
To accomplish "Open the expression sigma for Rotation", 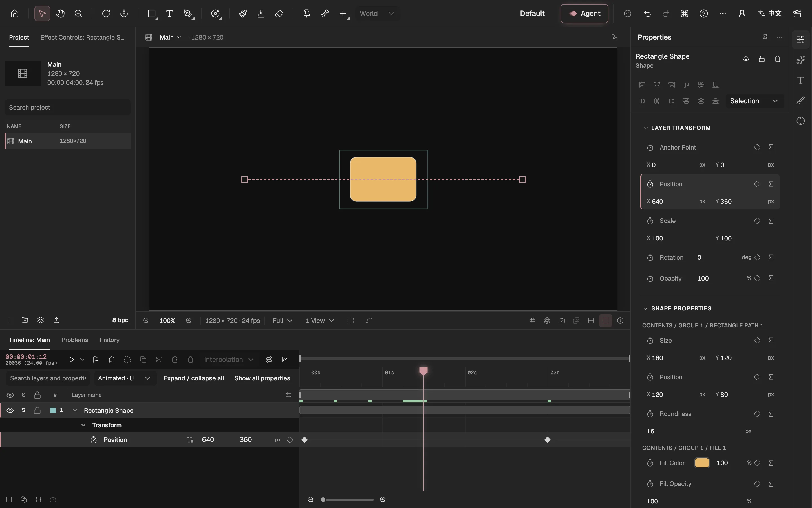I will click(771, 257).
